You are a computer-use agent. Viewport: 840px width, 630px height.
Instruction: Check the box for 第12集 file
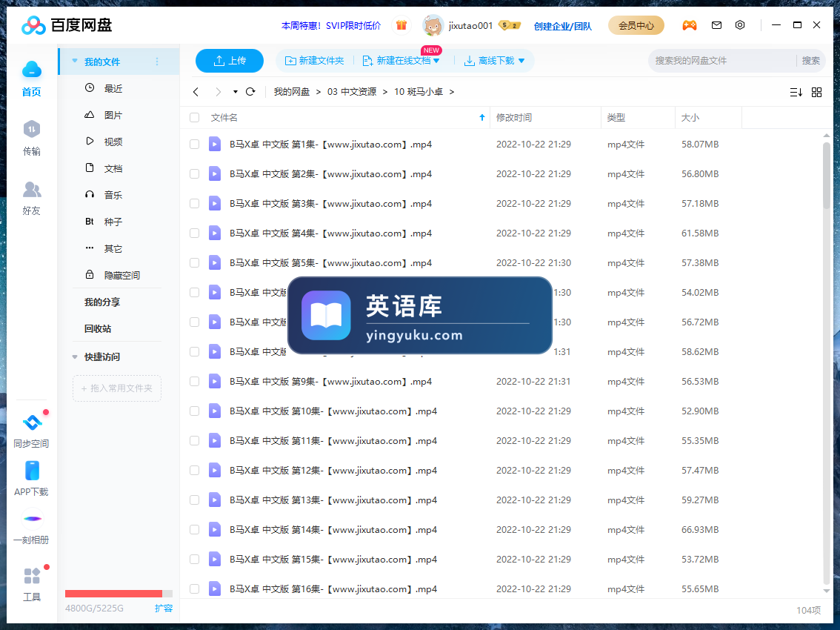click(195, 470)
